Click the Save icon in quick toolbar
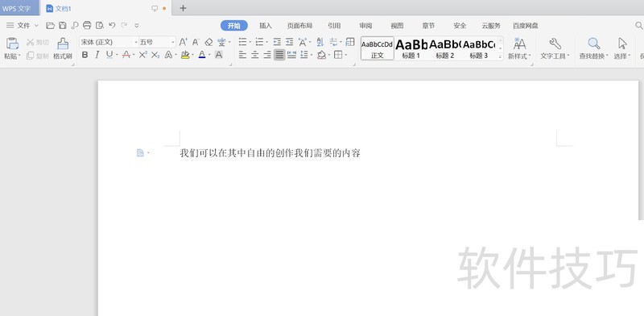The image size is (644, 316). point(63,26)
